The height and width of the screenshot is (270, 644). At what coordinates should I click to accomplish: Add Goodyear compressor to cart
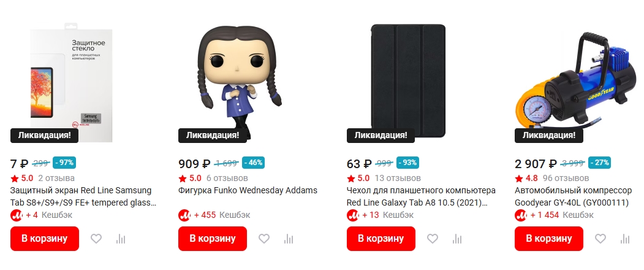coord(549,239)
